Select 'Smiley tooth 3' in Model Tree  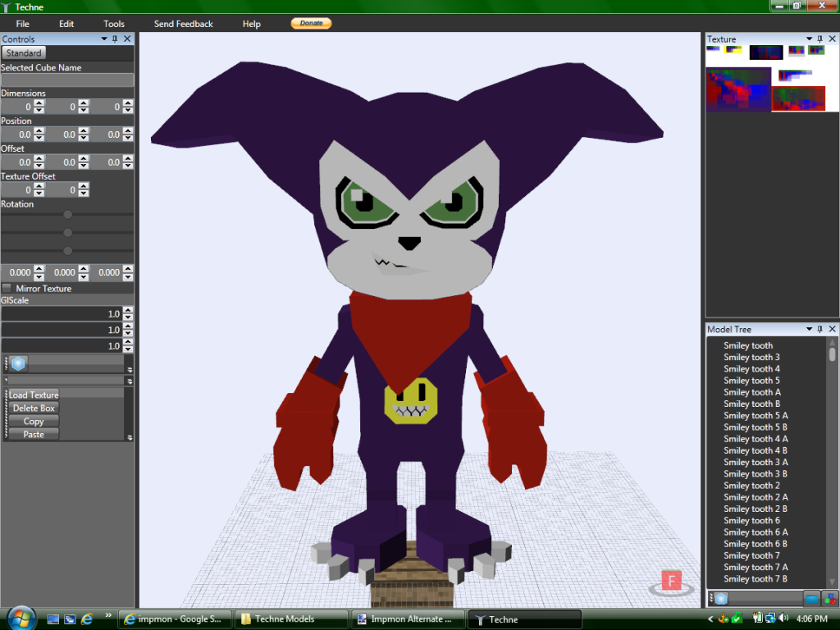click(x=751, y=358)
